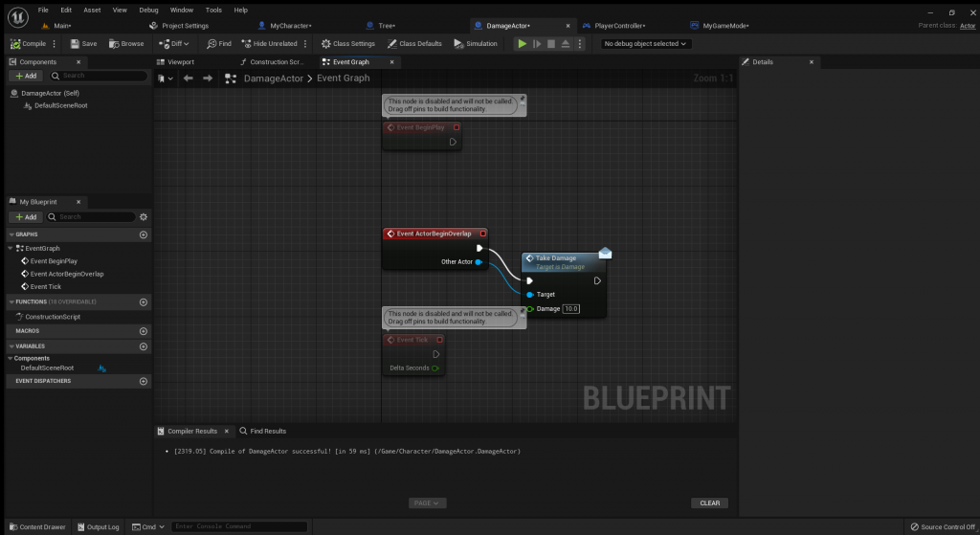Screen dimensions: 980x535
Task: Select DefaultSceneRoot component in tree
Action: 60,105
